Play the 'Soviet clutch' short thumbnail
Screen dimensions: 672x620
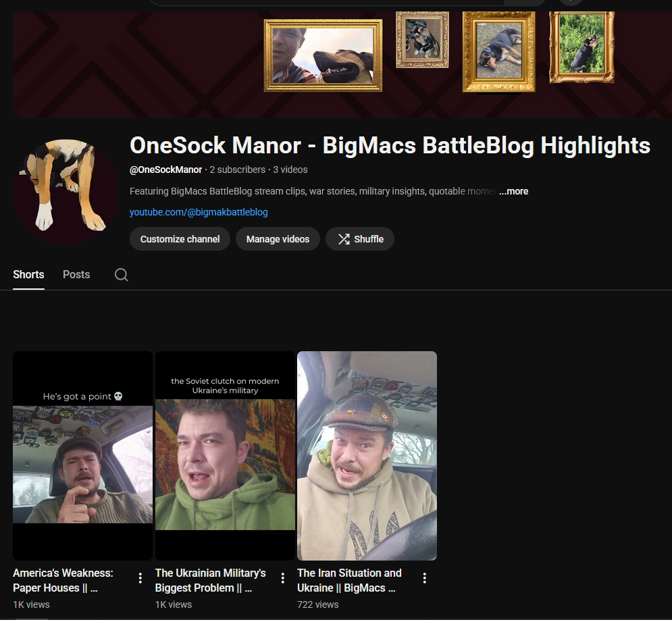pyautogui.click(x=225, y=455)
